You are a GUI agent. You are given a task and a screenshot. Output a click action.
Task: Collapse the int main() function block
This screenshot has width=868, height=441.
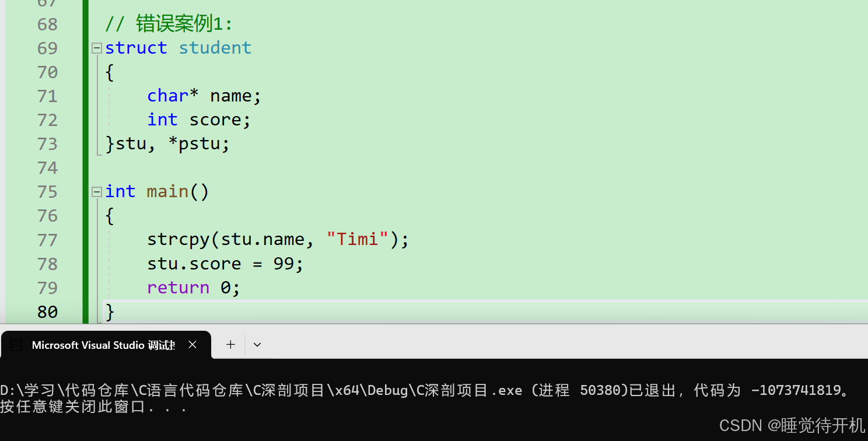(x=97, y=191)
